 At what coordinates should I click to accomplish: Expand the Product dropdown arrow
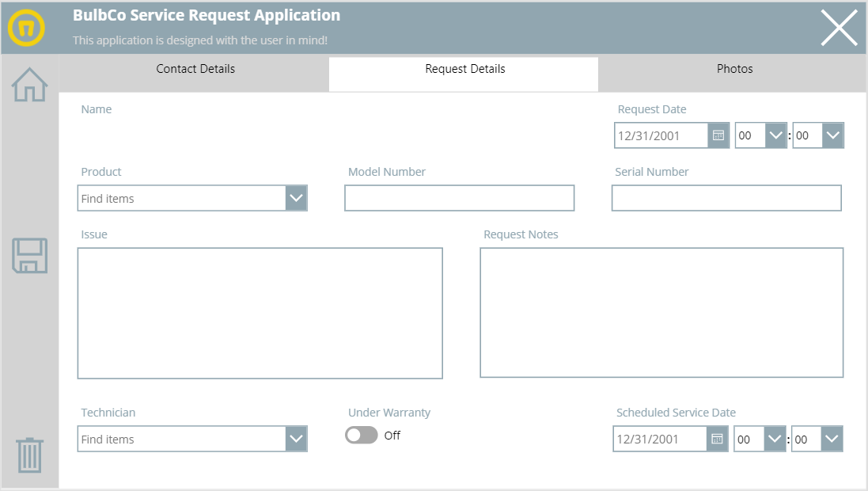coord(296,198)
